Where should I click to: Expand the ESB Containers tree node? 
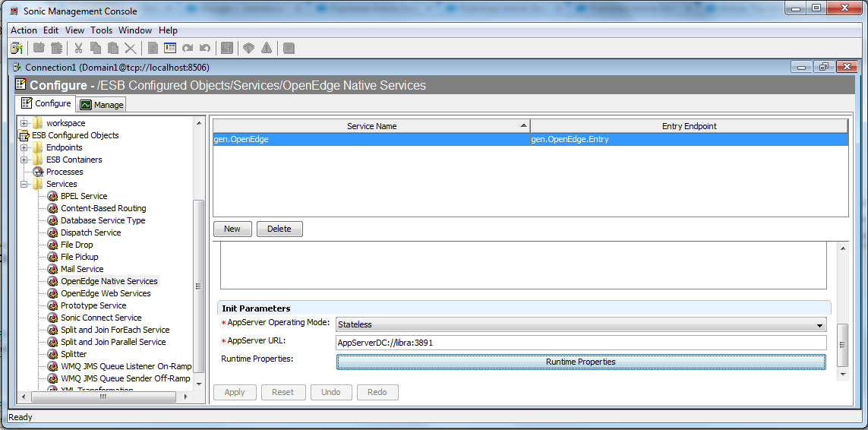tap(24, 160)
